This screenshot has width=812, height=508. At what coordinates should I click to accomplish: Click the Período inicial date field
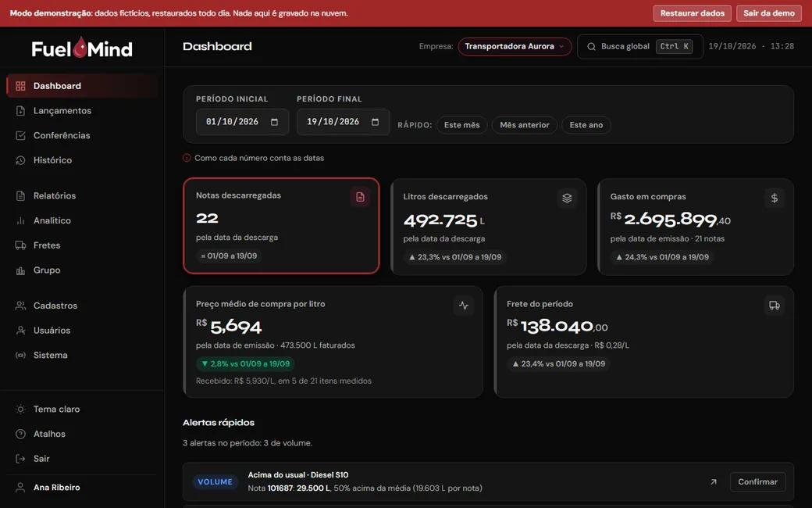point(242,123)
